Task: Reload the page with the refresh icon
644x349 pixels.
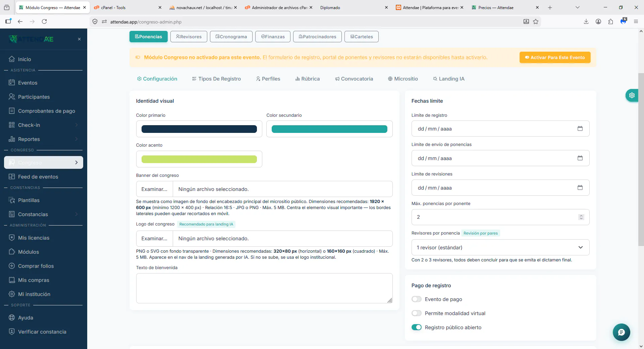Action: [44, 21]
